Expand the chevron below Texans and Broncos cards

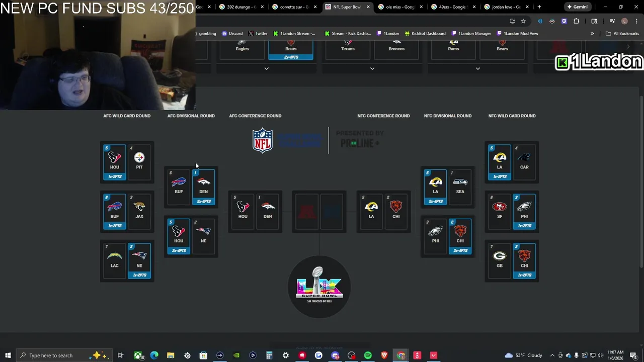[x=372, y=68]
